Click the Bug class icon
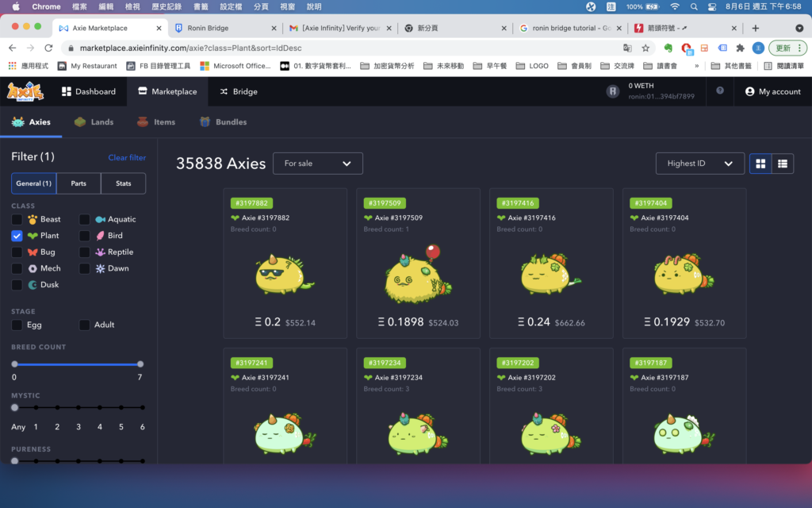The image size is (812, 508). tap(33, 252)
